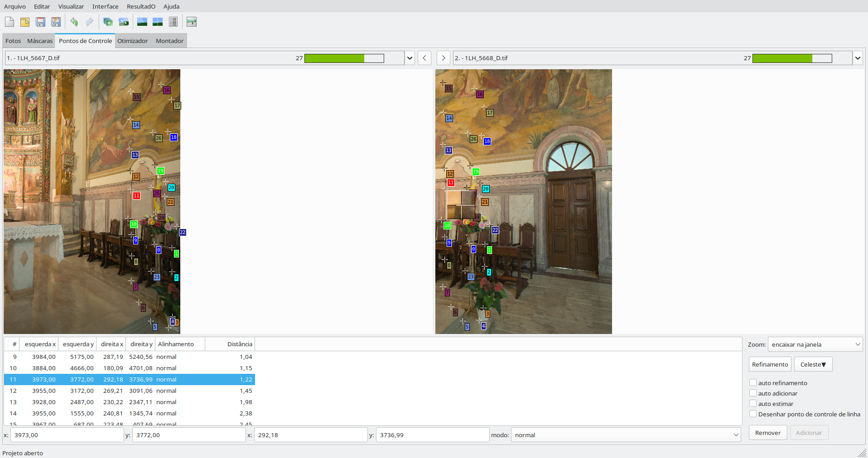The width and height of the screenshot is (868, 458).
Task: Click the new project icon
Action: pos(10,22)
